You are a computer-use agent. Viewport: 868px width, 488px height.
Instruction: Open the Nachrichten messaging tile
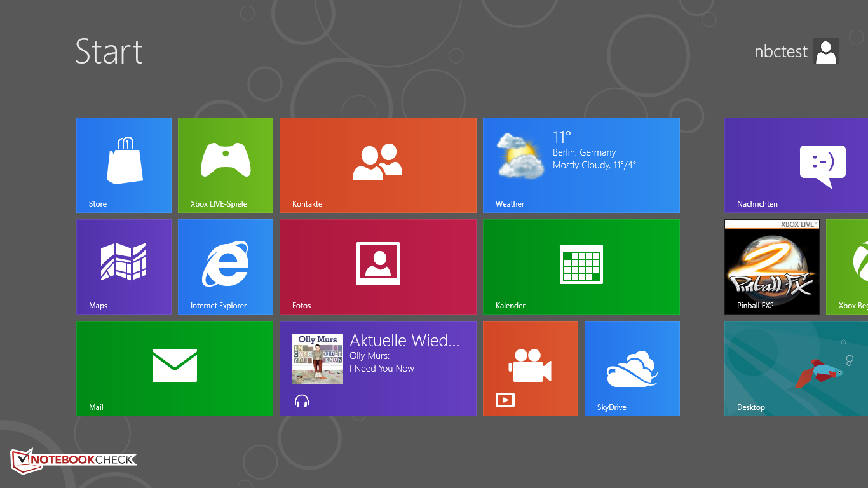(796, 165)
